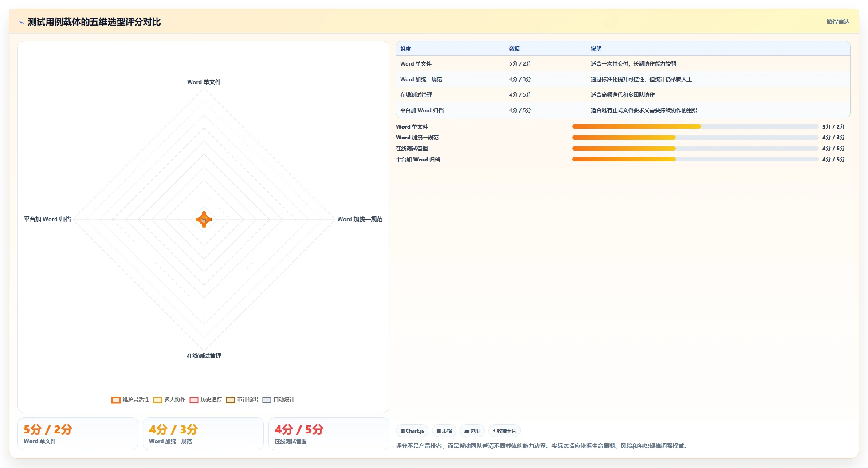The image size is (868, 468).
Task: Click the 平台加 Word 归档 radar axis label
Action: (x=47, y=220)
